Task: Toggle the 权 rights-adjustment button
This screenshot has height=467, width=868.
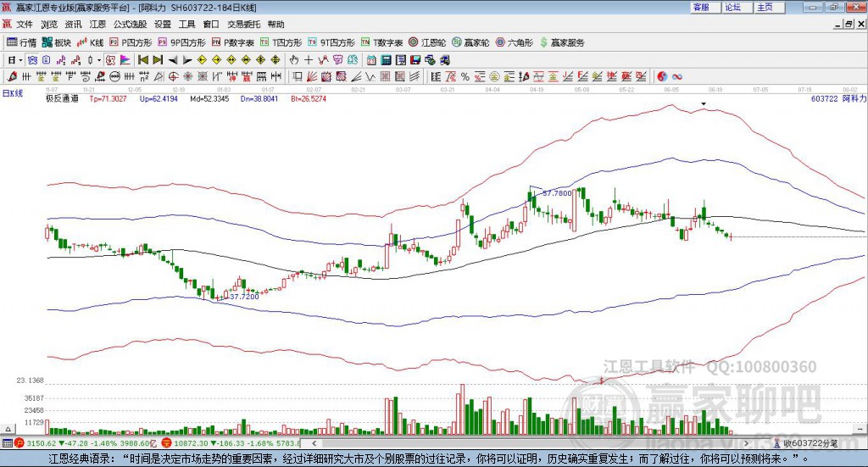Action: click(x=110, y=60)
